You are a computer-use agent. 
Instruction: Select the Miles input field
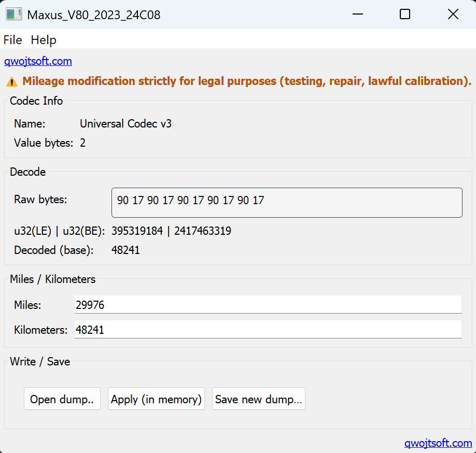[268, 304]
